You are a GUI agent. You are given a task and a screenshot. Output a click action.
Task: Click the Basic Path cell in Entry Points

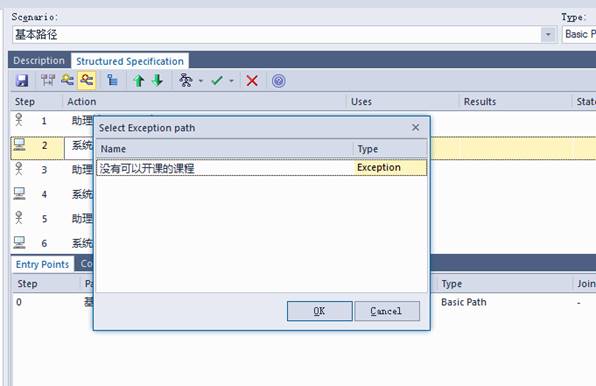coord(464,302)
